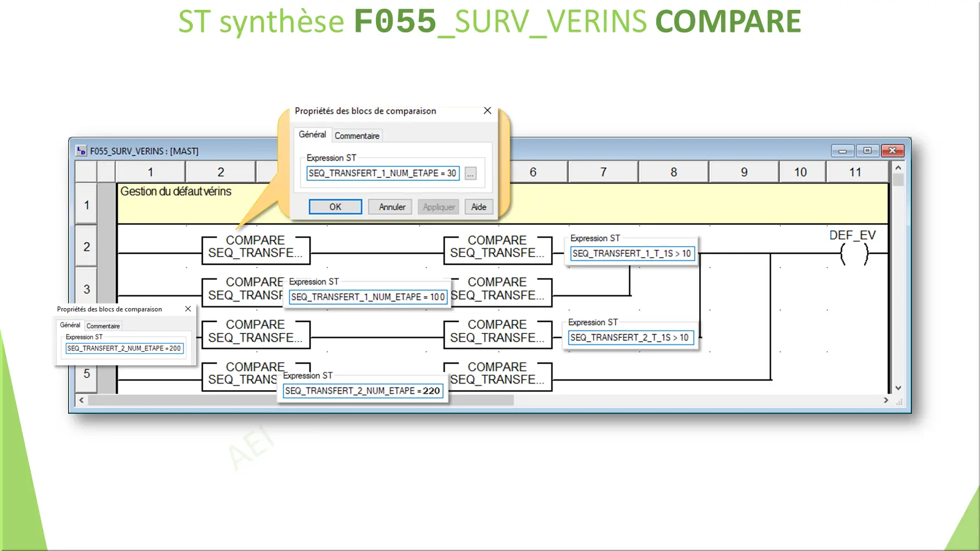980x551 pixels.
Task: Select the Général tab in the lower dialog
Action: (69, 325)
